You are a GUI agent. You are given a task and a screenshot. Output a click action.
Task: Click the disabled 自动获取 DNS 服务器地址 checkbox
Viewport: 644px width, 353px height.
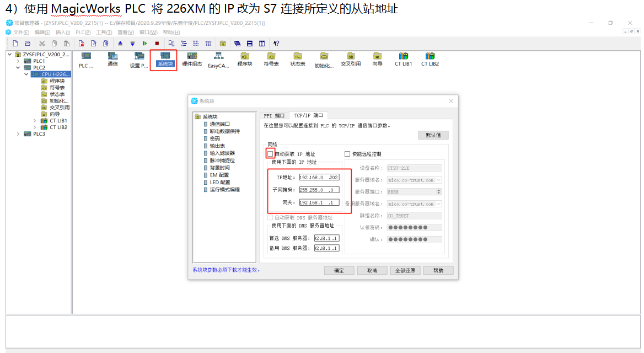pyautogui.click(x=270, y=217)
